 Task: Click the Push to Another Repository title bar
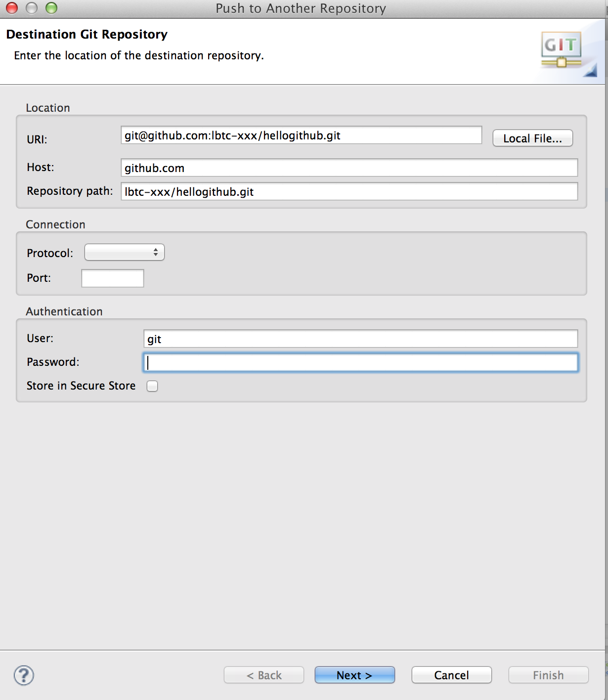[x=301, y=8]
